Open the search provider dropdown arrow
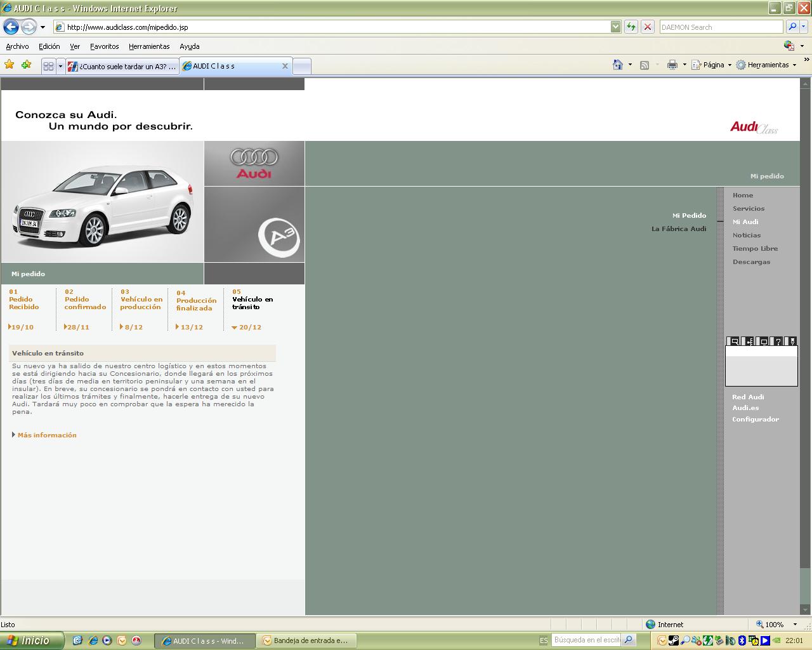 804,27
